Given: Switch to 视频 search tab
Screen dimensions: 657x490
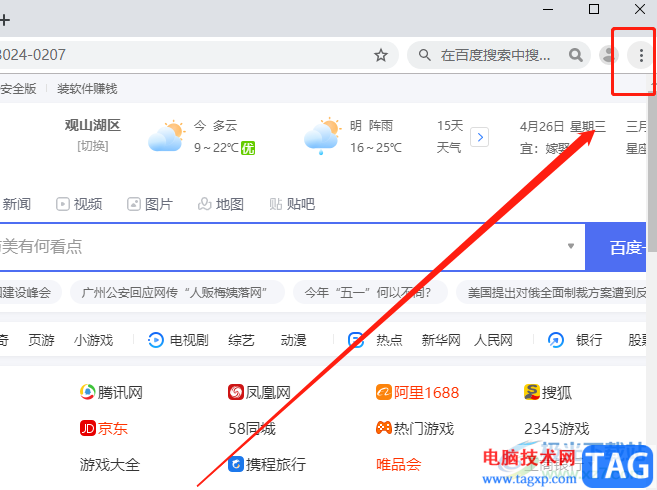Looking at the screenshot, I should pyautogui.click(x=79, y=204).
